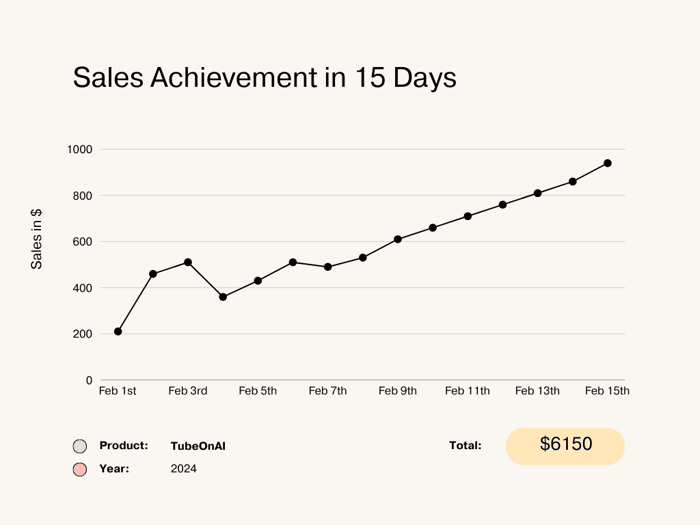Click the Feb 1st data point

coord(118,331)
